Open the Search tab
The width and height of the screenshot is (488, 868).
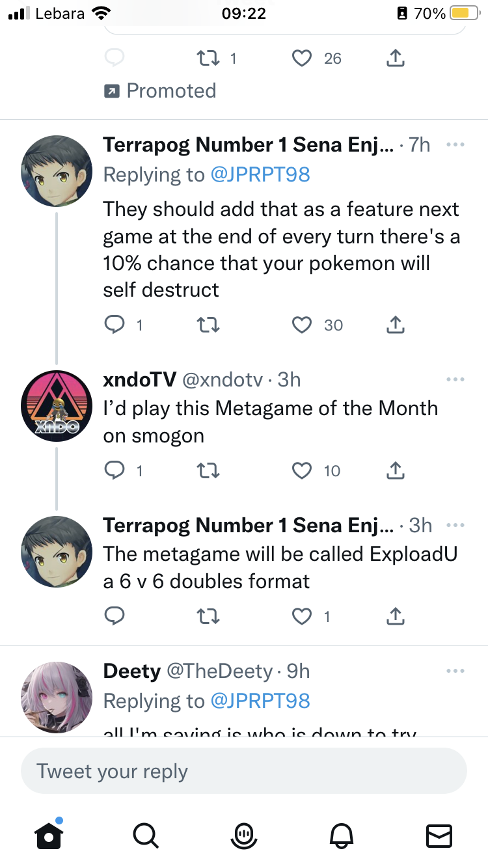[x=144, y=834]
